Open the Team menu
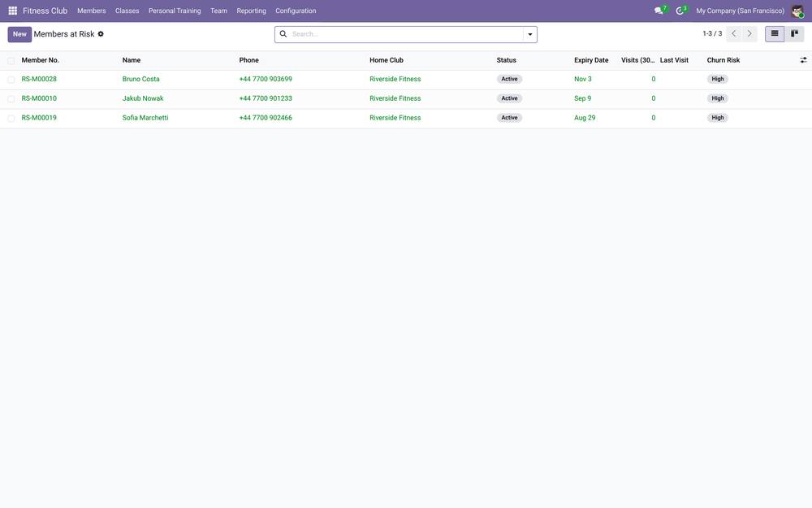Screen dimensions: 812x508 [x=218, y=11]
